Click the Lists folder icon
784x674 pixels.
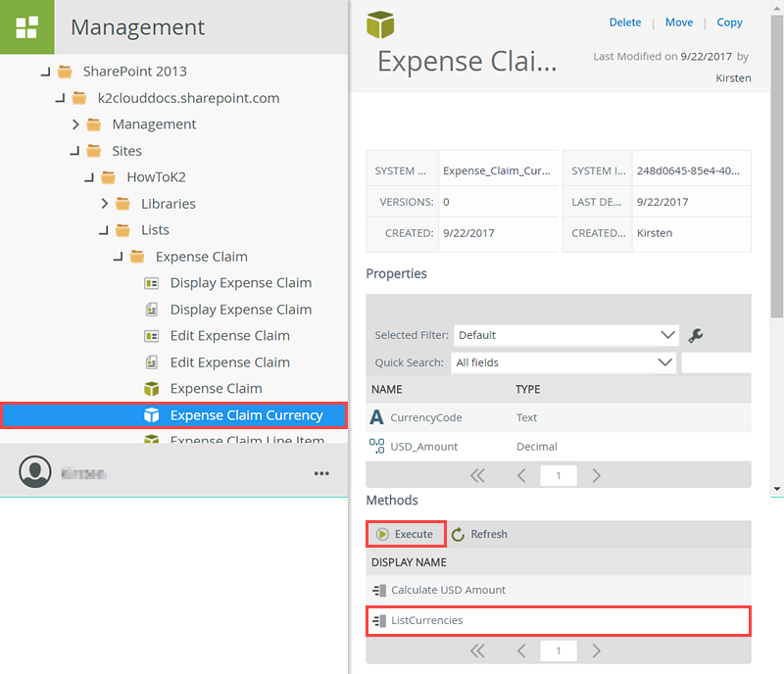tap(122, 230)
